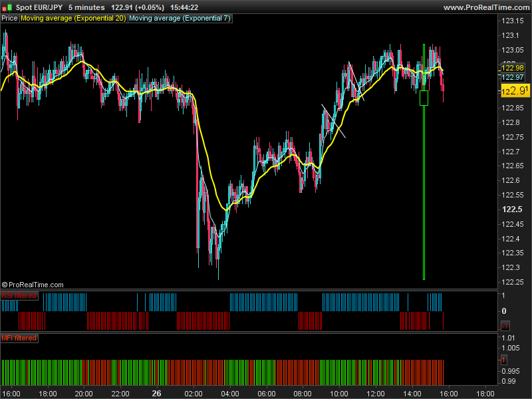Image resolution: width=532 pixels, height=399 pixels.
Task: Open the MFI filtered indicator label
Action: pos(19,338)
